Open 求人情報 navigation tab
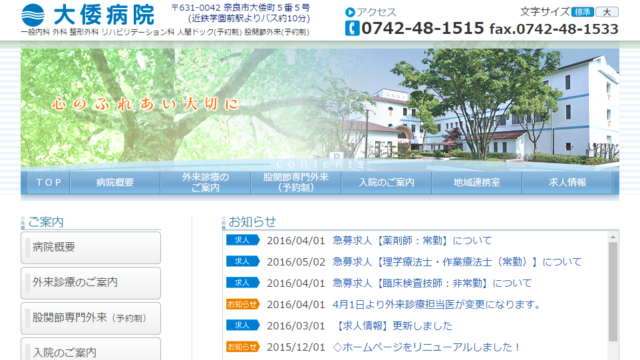This screenshot has width=640, height=360. [567, 182]
